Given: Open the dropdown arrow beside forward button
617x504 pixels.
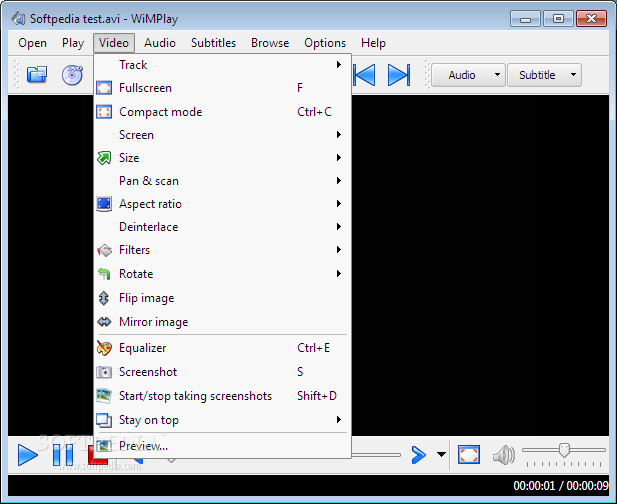Looking at the screenshot, I should pyautogui.click(x=442, y=454).
